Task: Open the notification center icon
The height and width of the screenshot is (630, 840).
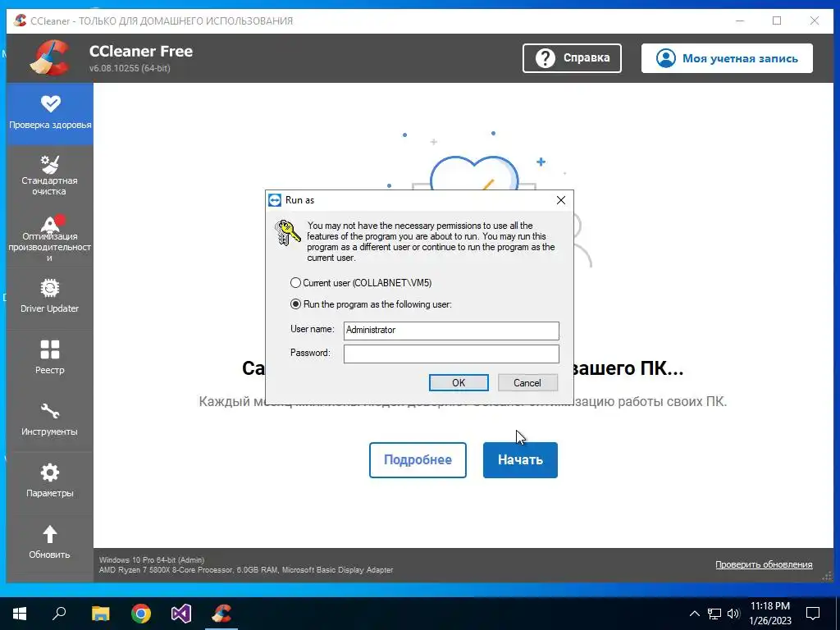Action: [813, 614]
